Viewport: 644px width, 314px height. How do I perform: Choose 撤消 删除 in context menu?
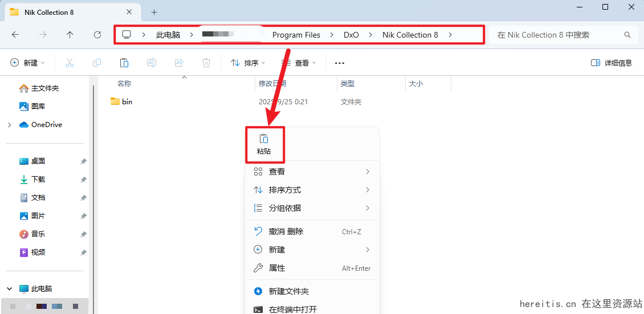coord(312,231)
